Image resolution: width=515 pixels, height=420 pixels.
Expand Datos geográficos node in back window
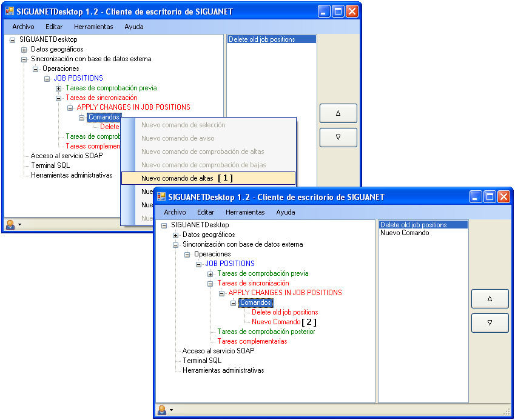pyautogui.click(x=24, y=50)
